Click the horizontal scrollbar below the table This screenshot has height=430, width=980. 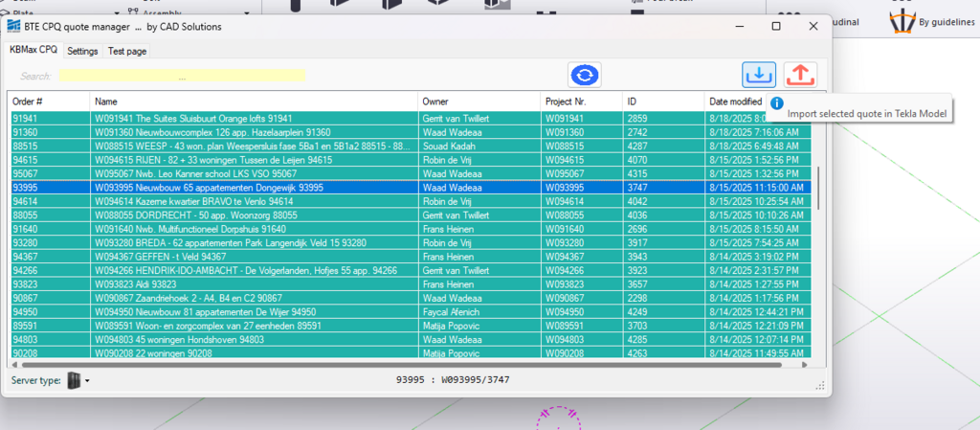(x=383, y=364)
